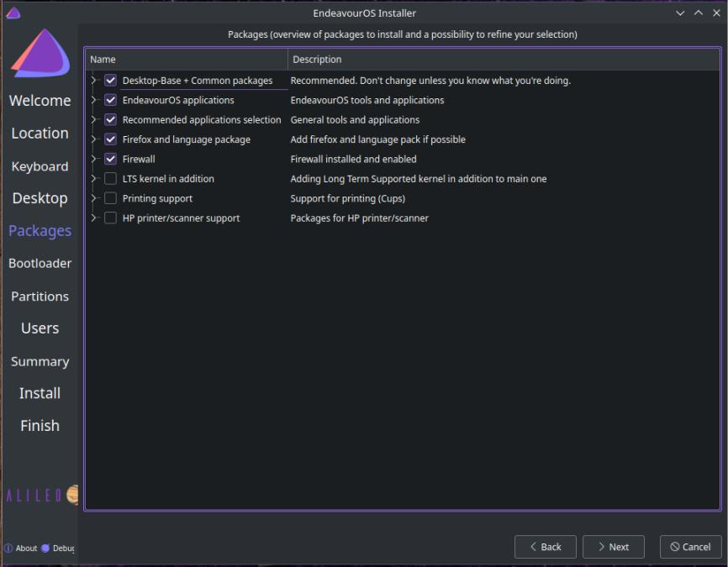Image resolution: width=728 pixels, height=567 pixels.
Task: Check Printing support checkbox
Action: (x=110, y=198)
